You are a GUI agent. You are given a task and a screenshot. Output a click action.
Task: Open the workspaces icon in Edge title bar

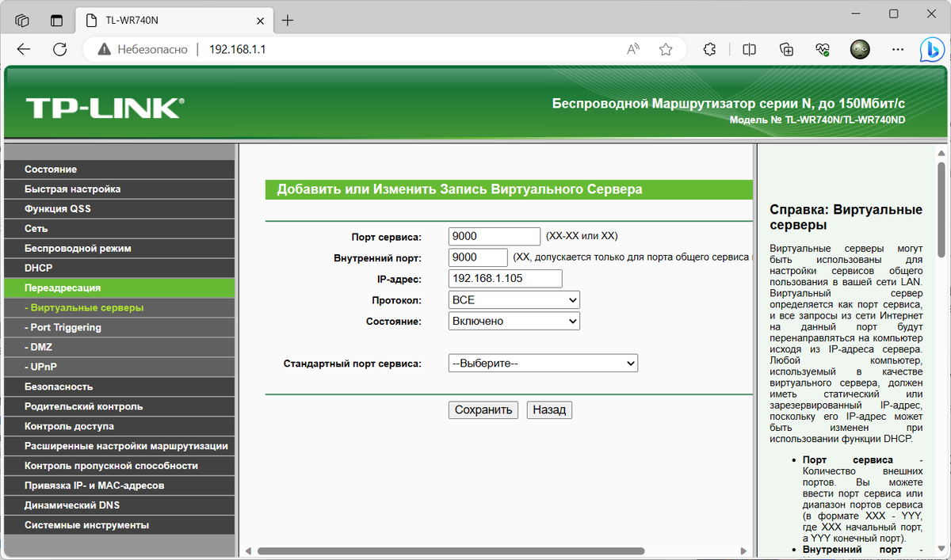23,20
